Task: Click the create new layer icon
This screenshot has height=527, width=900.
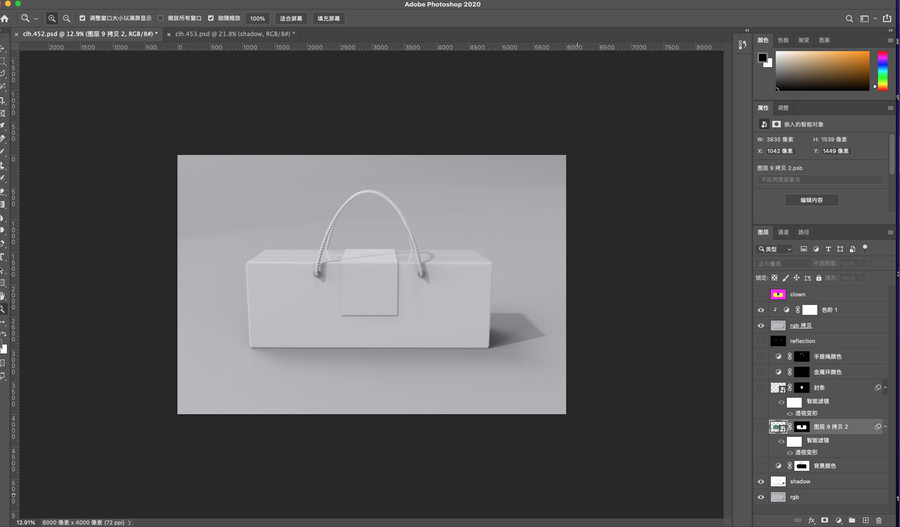Action: (865, 520)
